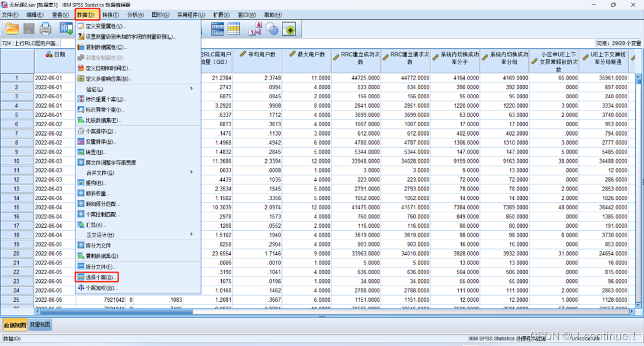
Task: Open the 编辑(E) menu
Action: [x=35, y=15]
